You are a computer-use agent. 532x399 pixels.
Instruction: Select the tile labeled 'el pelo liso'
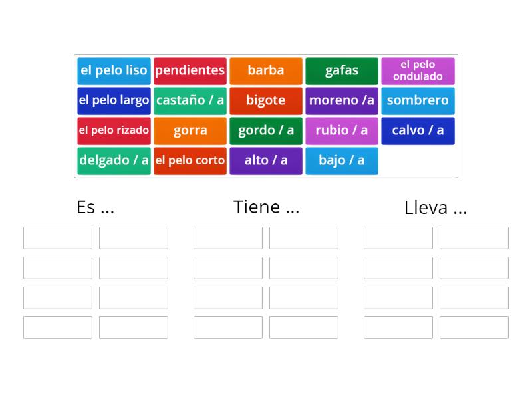(113, 70)
